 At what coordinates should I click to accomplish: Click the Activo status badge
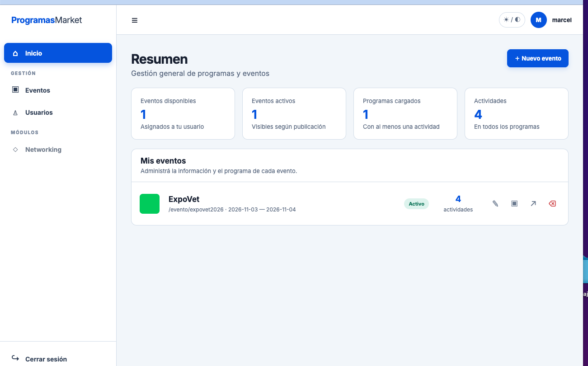pyautogui.click(x=416, y=204)
